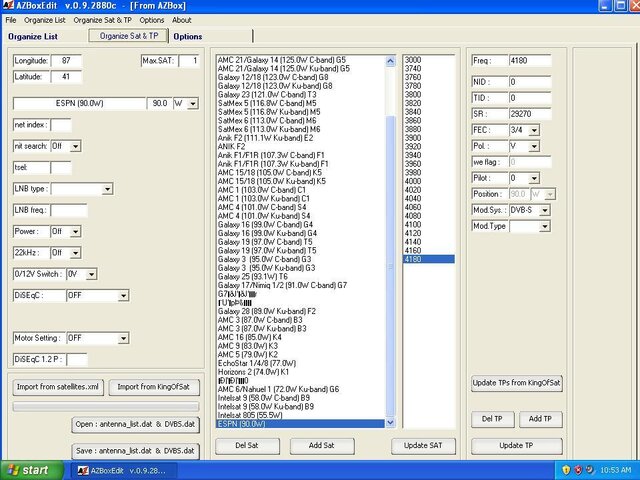This screenshot has height=480, width=640.
Task: Click satellite list scrollbar up arrow
Action: (x=390, y=61)
